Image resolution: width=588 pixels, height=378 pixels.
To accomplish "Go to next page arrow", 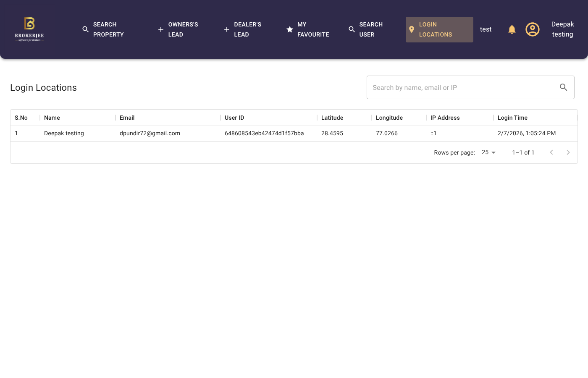I will [568, 152].
